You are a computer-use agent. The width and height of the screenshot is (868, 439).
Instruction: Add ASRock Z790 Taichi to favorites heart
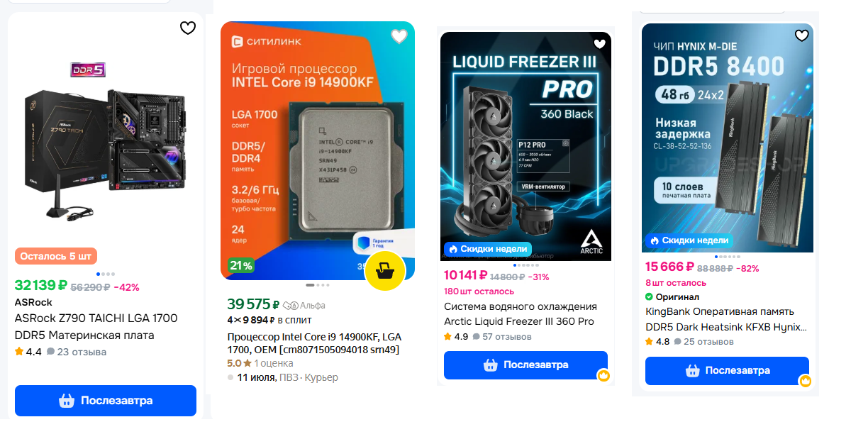click(187, 28)
